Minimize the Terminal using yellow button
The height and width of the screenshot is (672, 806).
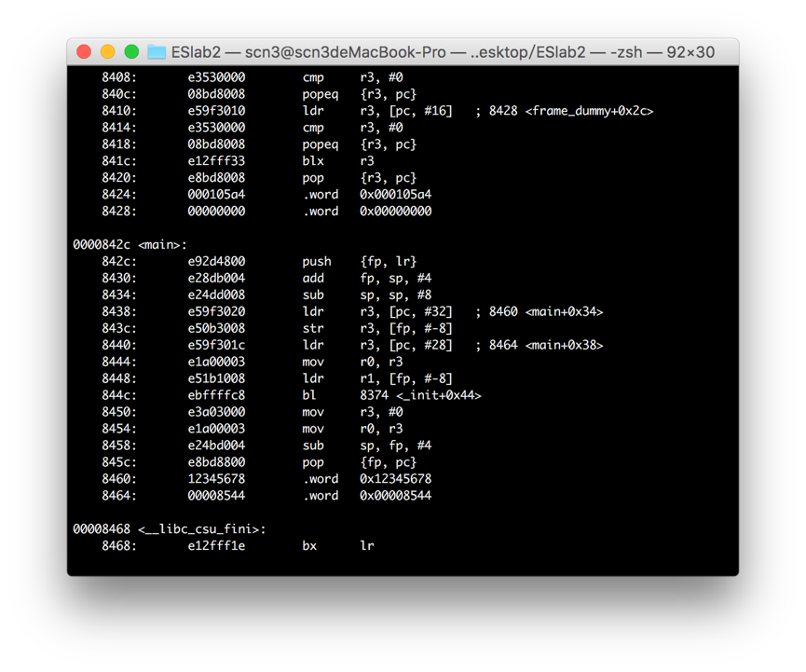point(107,52)
